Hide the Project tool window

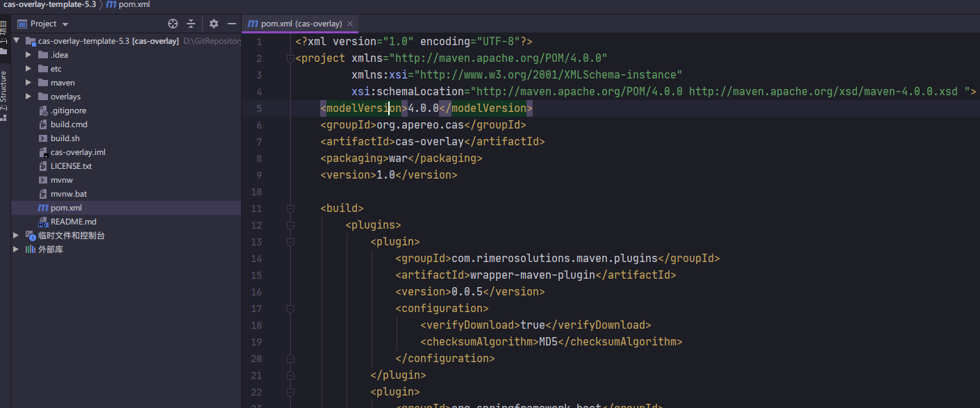[x=232, y=24]
